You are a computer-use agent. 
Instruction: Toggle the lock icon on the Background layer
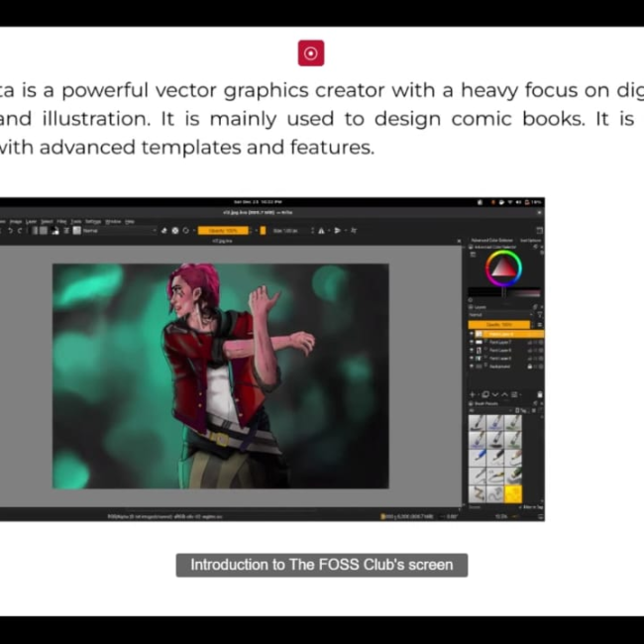(530, 366)
